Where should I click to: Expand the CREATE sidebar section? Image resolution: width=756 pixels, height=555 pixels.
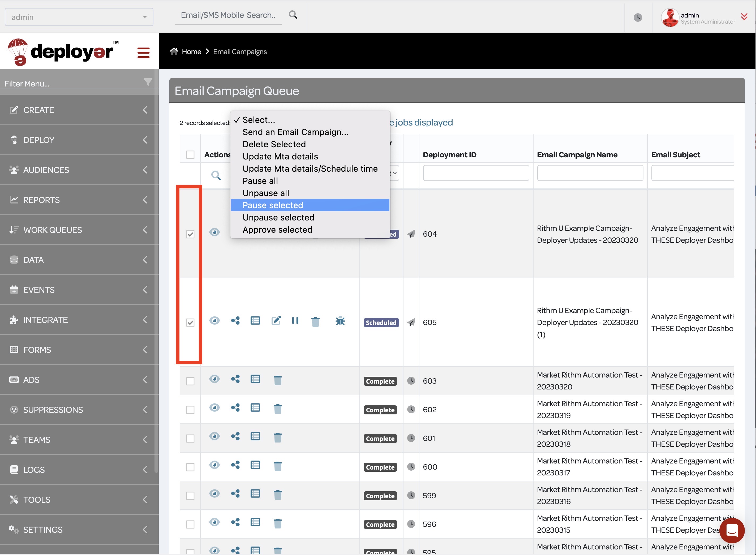(79, 110)
